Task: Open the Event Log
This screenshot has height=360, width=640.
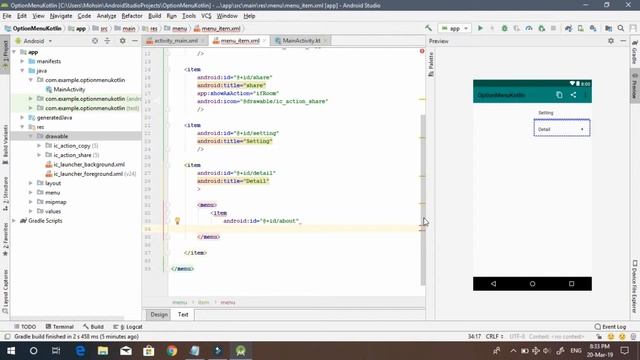Action: (610, 327)
